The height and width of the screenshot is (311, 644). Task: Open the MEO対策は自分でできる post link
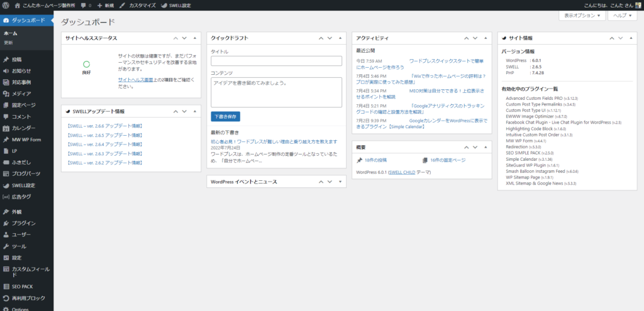click(419, 94)
